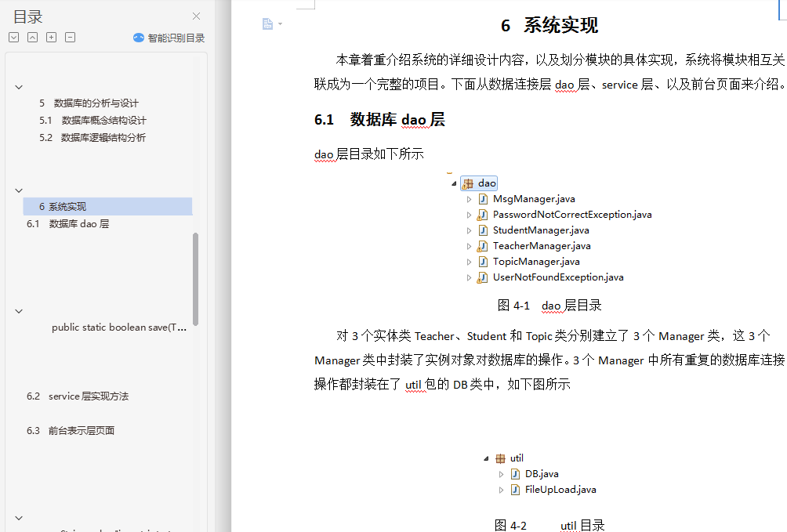Go to 5.1 数据库概念结构设计 heading
Image resolution: width=787 pixels, height=532 pixels.
92,121
